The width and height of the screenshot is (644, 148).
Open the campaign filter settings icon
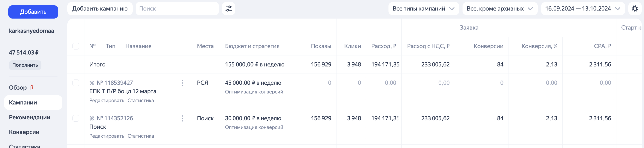click(x=228, y=8)
